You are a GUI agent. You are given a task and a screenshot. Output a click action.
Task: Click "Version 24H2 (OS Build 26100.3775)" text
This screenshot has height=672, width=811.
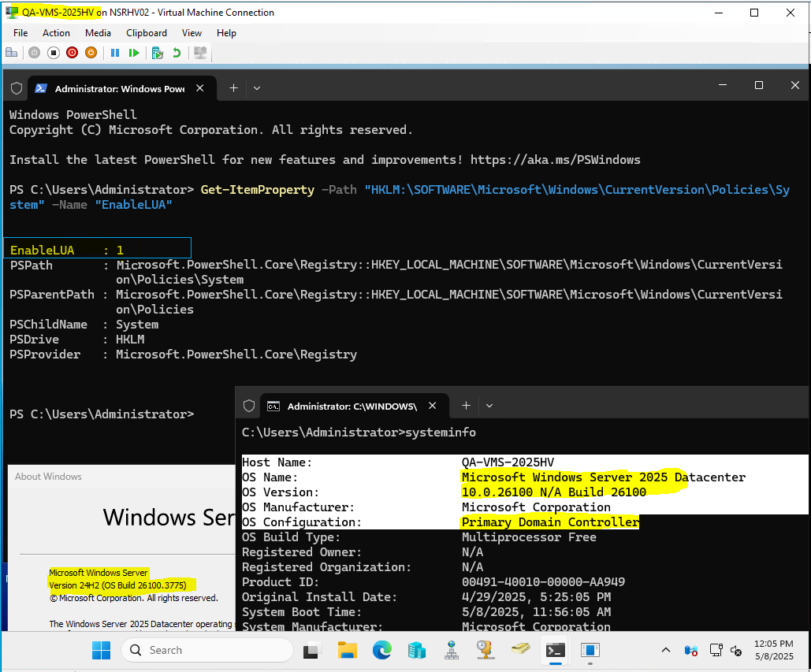[118, 585]
